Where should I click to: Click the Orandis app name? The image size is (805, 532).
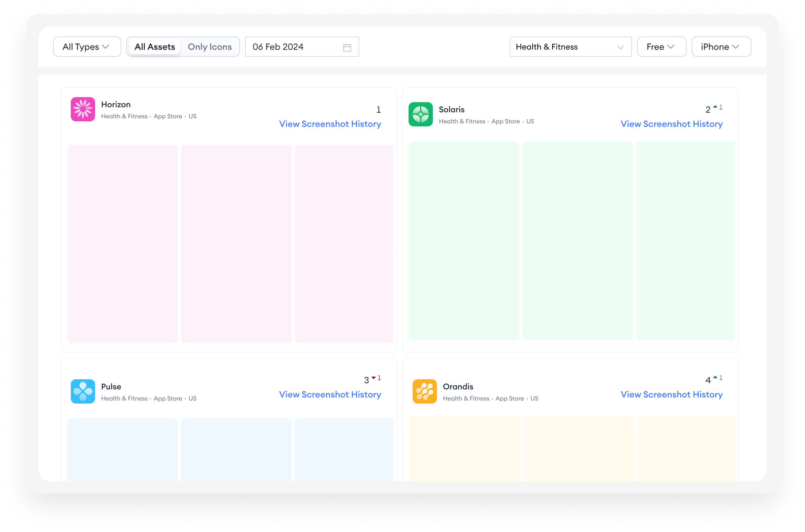[458, 386]
